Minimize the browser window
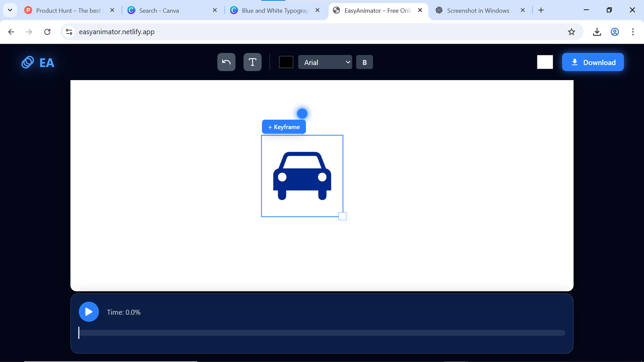The width and height of the screenshot is (644, 362). (586, 10)
